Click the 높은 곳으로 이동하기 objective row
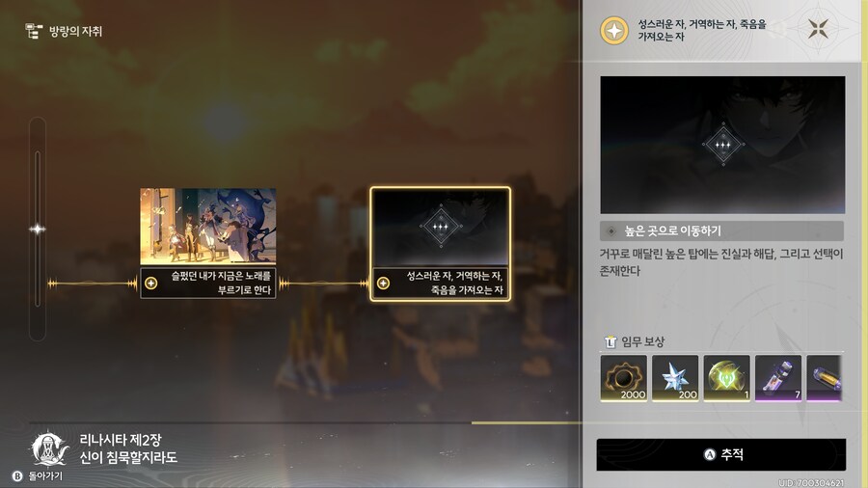 [721, 230]
